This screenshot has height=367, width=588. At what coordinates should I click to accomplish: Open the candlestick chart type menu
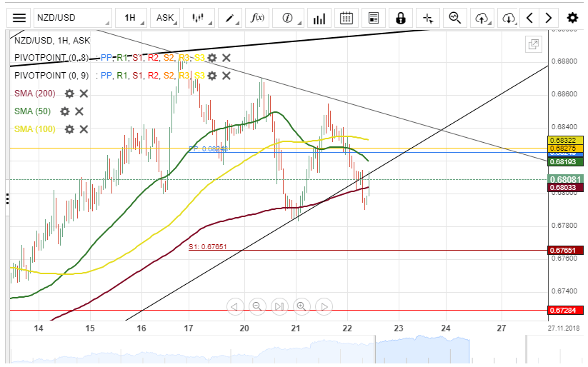[x=199, y=18]
